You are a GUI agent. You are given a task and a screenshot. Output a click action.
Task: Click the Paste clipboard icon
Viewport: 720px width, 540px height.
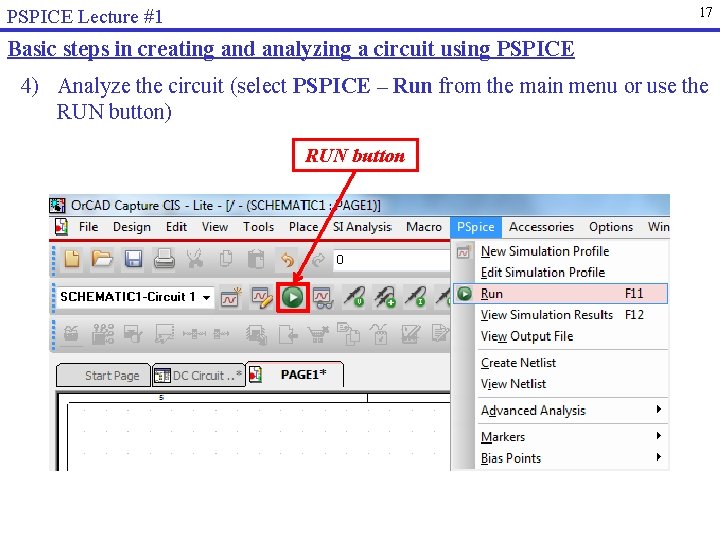click(256, 259)
